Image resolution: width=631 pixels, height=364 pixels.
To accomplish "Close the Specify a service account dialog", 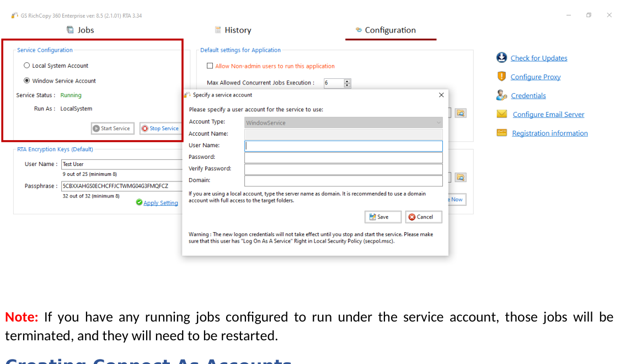I will [x=441, y=95].
